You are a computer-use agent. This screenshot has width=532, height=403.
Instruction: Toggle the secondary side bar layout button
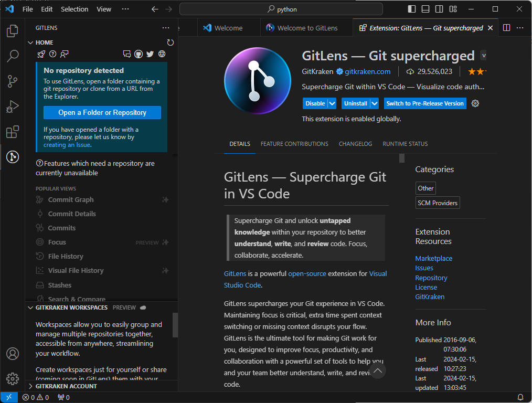point(439,9)
